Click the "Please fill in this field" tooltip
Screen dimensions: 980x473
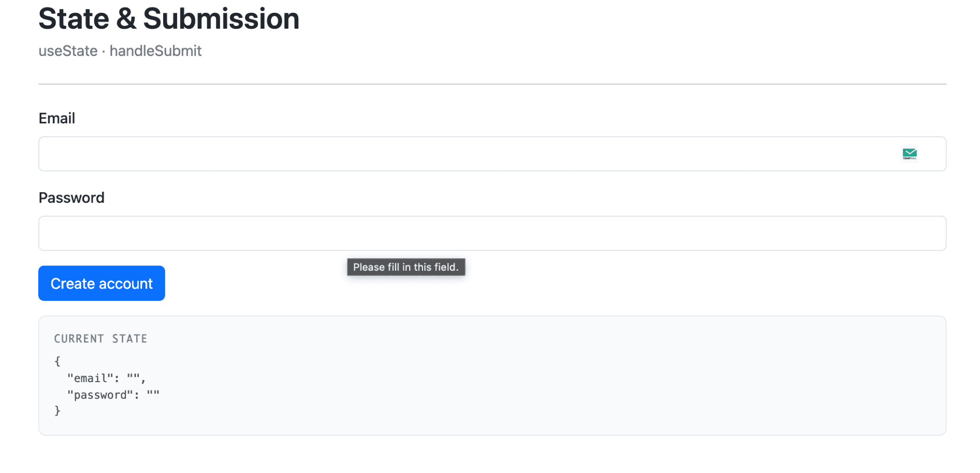(x=406, y=267)
